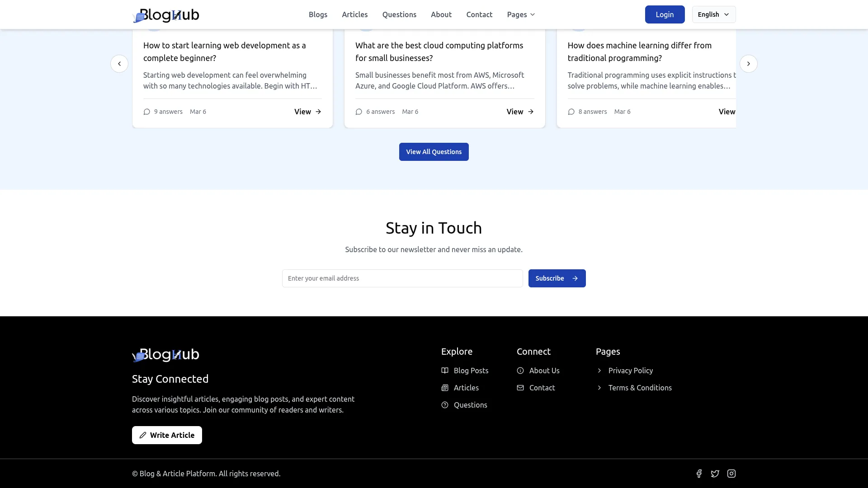
Task: Click View All Questions
Action: coord(434,152)
